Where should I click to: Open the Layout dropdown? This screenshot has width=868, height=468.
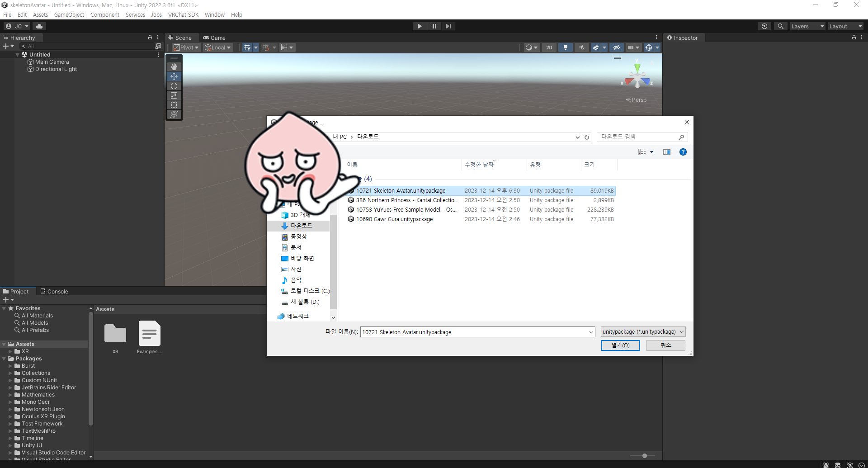click(845, 26)
